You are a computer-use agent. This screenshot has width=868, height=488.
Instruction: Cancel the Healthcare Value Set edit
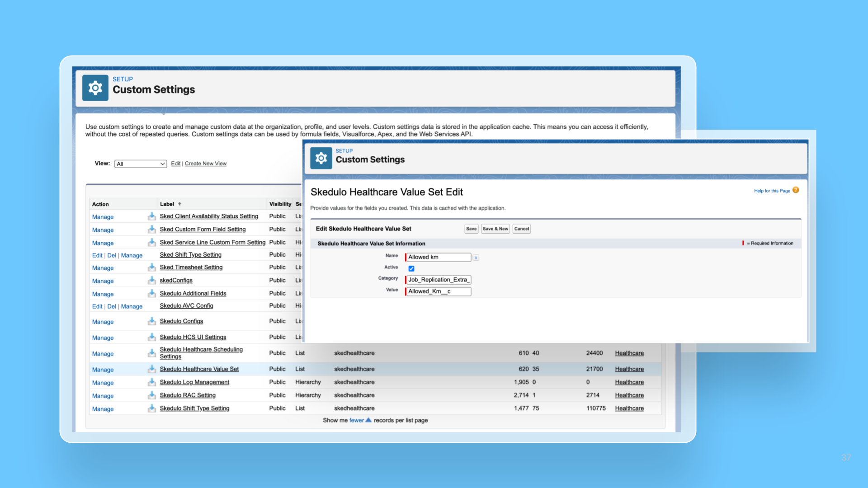pos(521,229)
